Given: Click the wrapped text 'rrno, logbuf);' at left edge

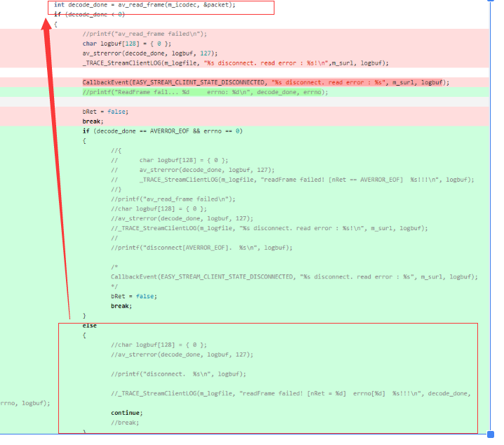Looking at the screenshot, I should (25, 403).
